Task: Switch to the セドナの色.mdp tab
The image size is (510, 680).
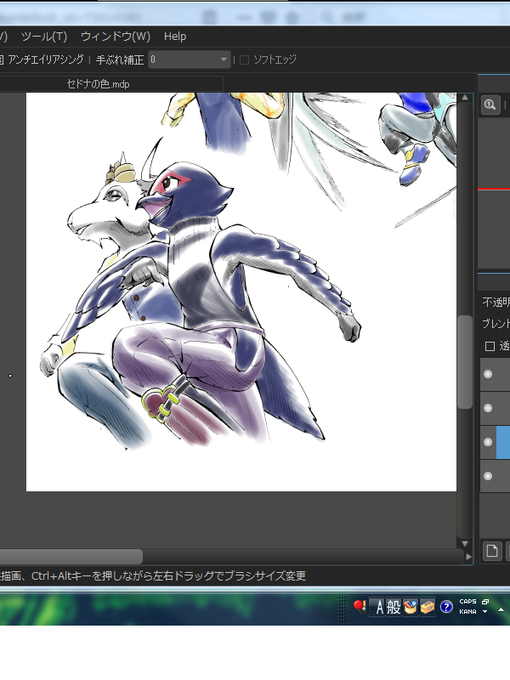Action: [x=98, y=84]
